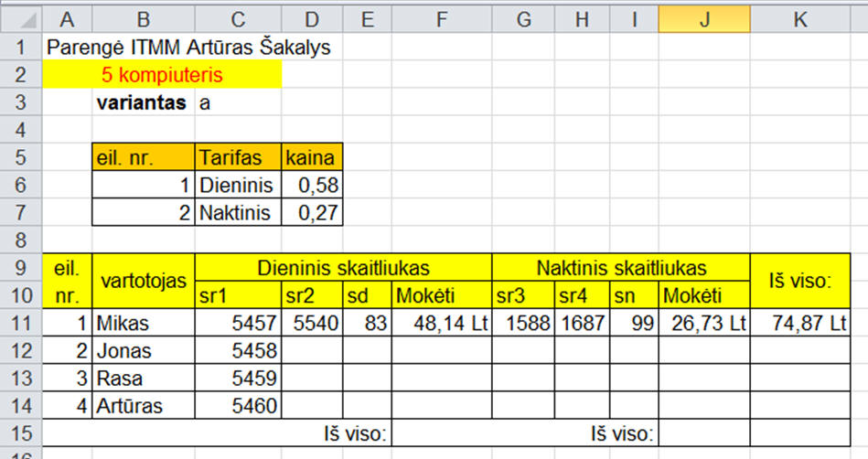Select row 5 header
The height and width of the screenshot is (459, 868).
click(21, 157)
